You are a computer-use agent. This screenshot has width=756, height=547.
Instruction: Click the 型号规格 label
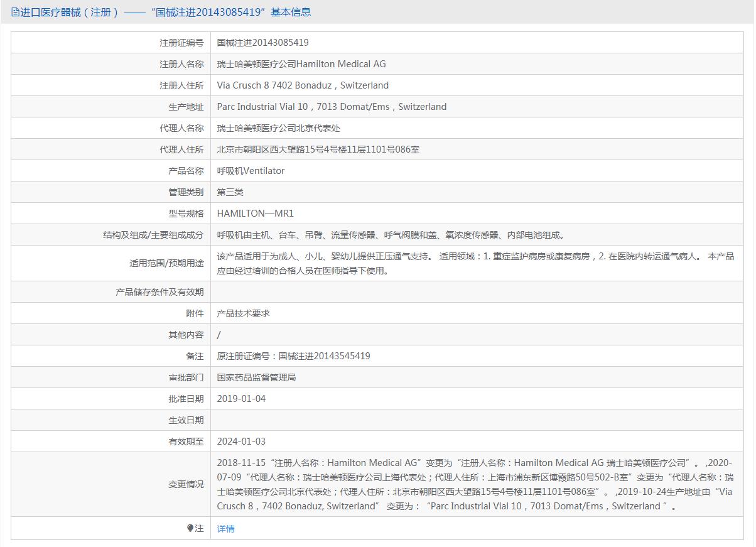(186, 214)
